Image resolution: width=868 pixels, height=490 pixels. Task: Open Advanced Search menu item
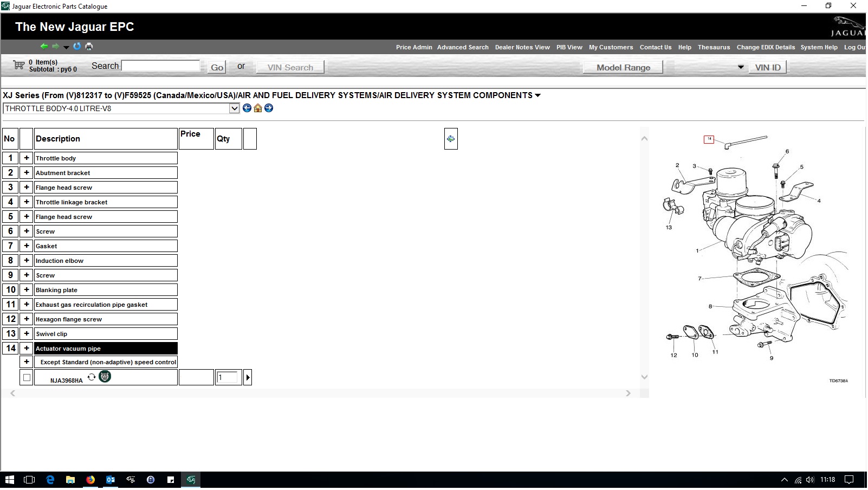click(463, 47)
